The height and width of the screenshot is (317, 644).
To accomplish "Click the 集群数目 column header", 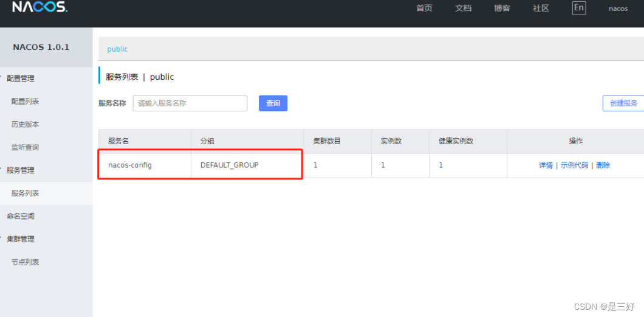I will coord(338,141).
